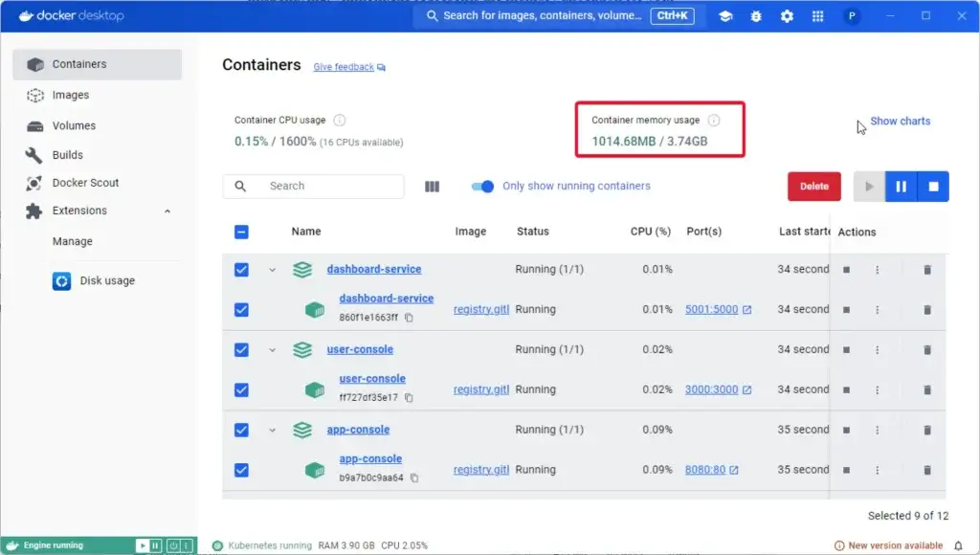Stop container b9a7b0c9aa64 with its stop icon
This screenshot has height=555, width=980.
846,470
